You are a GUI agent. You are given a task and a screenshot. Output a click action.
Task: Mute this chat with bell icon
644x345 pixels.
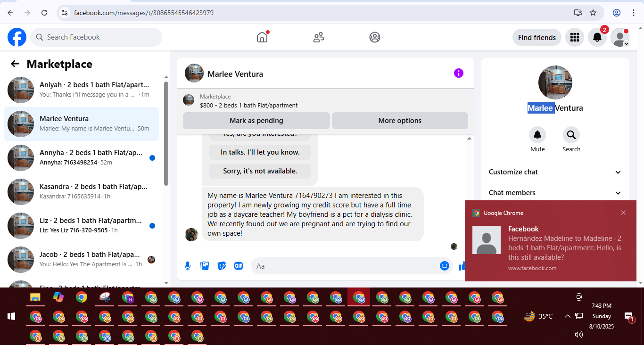(x=537, y=135)
